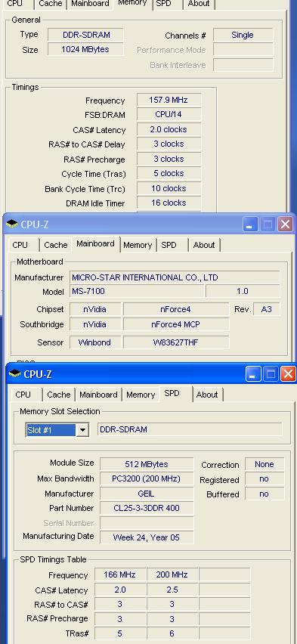This screenshot has width=297, height=644.
Task: Click the Module Size value 512 MBytes
Action: click(147, 464)
